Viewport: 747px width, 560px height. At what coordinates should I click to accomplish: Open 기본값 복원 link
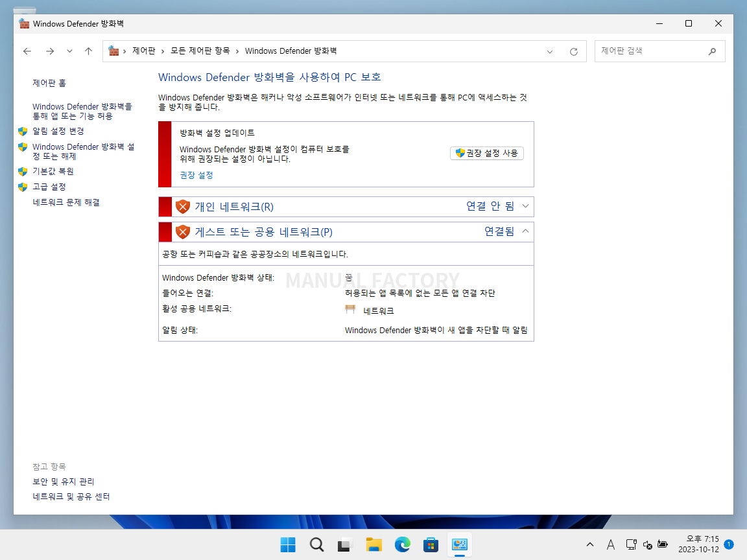click(53, 171)
